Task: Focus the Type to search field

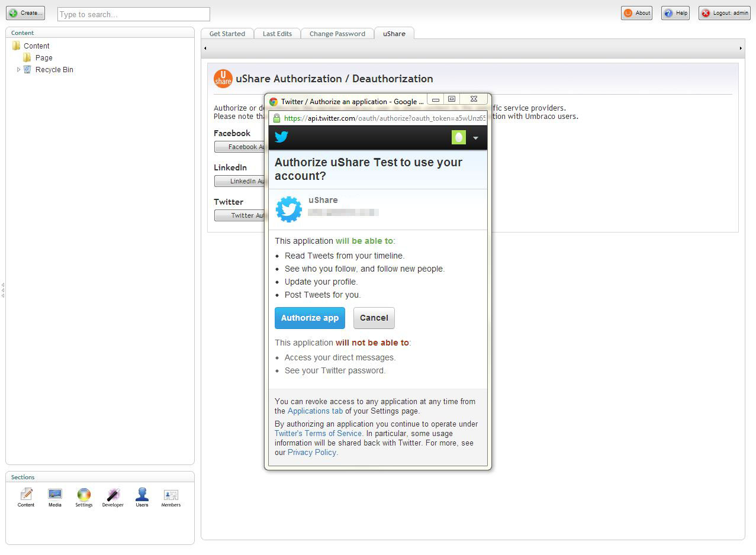Action: pyautogui.click(x=134, y=14)
